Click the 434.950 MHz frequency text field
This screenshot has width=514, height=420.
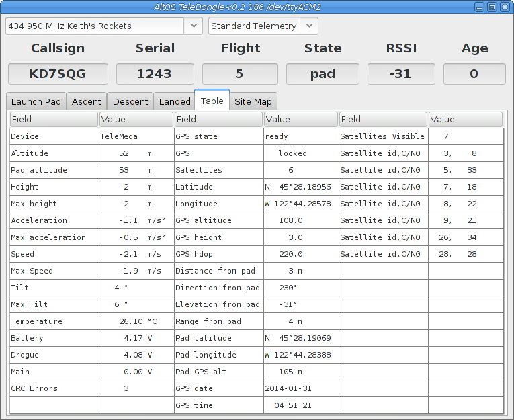(x=95, y=26)
